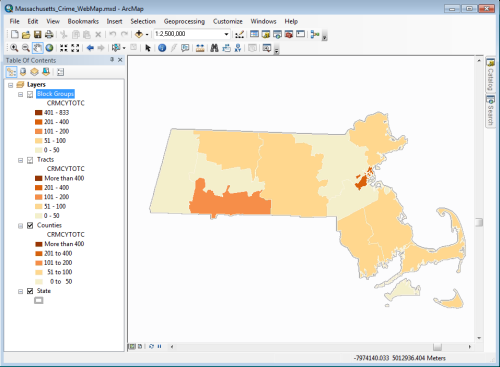Screen dimensions: 500x367
Task: Open the ArcToolbox window
Action: pos(289,34)
